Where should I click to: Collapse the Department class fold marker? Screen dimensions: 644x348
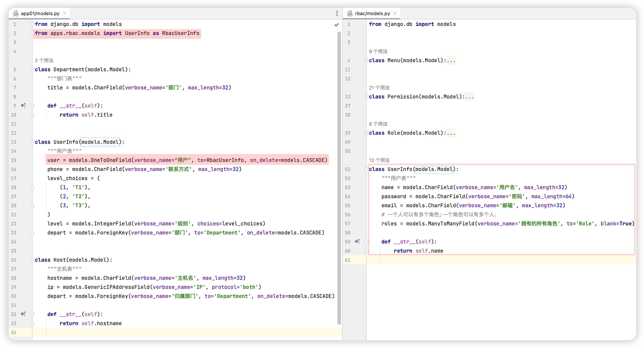(32, 69)
